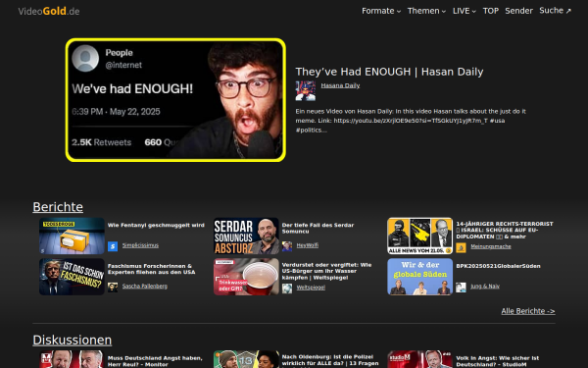Open '14-JÄHRIGER RECHTS-TERRORIST' video title
588x368 pixels.
tap(505, 230)
